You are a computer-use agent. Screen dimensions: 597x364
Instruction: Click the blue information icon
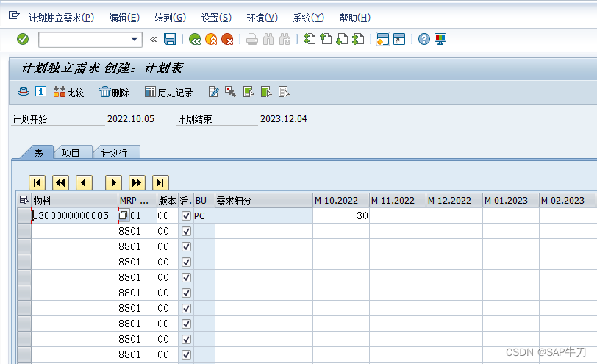[40, 92]
